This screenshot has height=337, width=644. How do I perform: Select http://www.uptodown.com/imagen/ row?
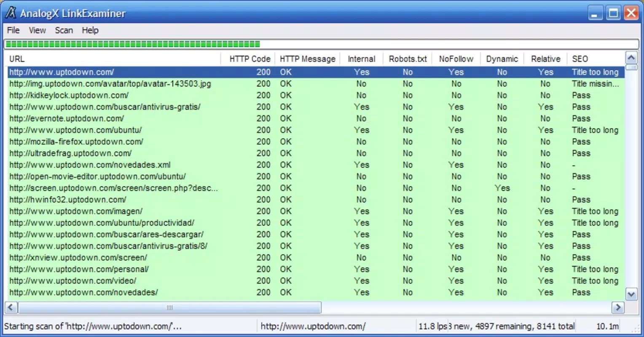pos(316,211)
